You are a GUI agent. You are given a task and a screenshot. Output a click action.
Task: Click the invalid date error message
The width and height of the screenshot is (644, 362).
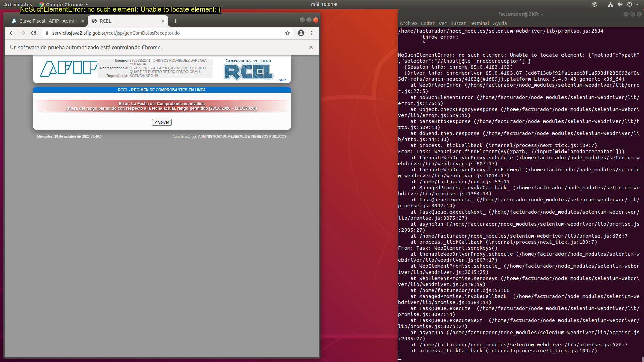[162, 106]
